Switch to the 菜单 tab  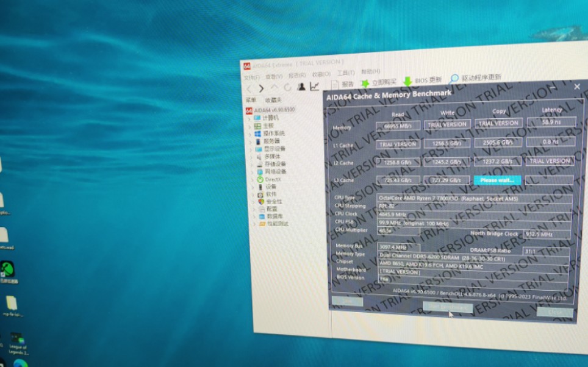point(251,100)
